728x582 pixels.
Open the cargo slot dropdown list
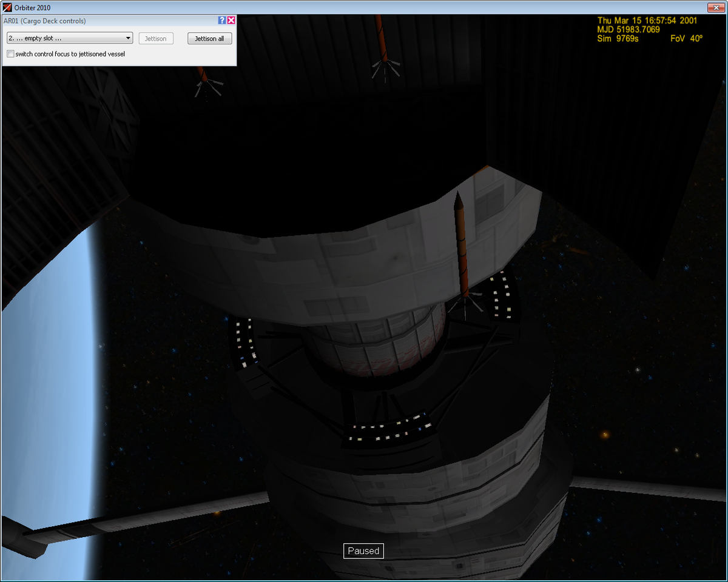(x=70, y=38)
